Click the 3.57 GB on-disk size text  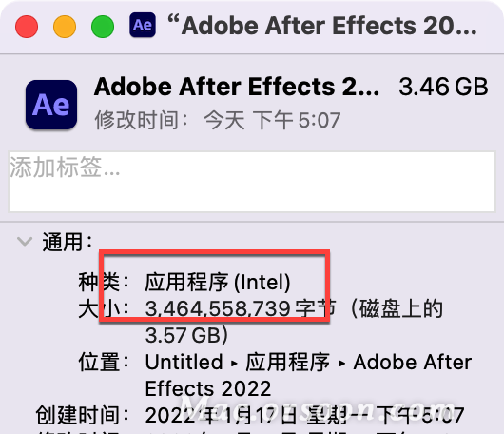coord(186,335)
